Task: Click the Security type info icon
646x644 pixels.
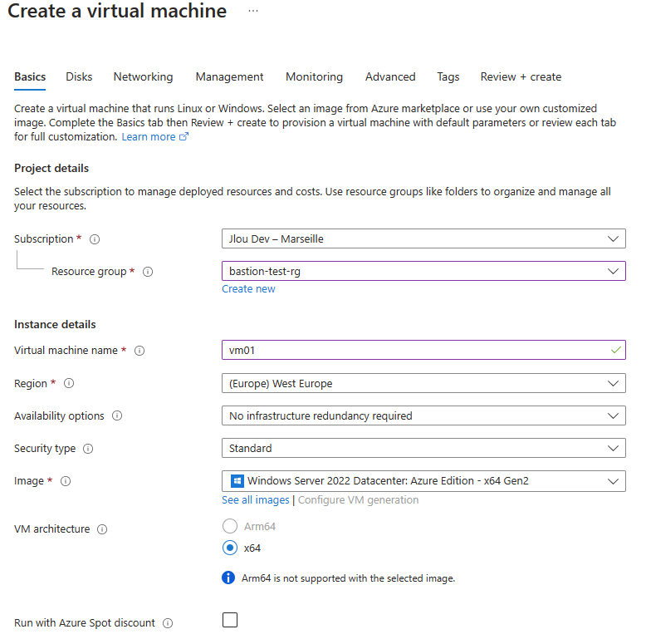Action: point(88,449)
